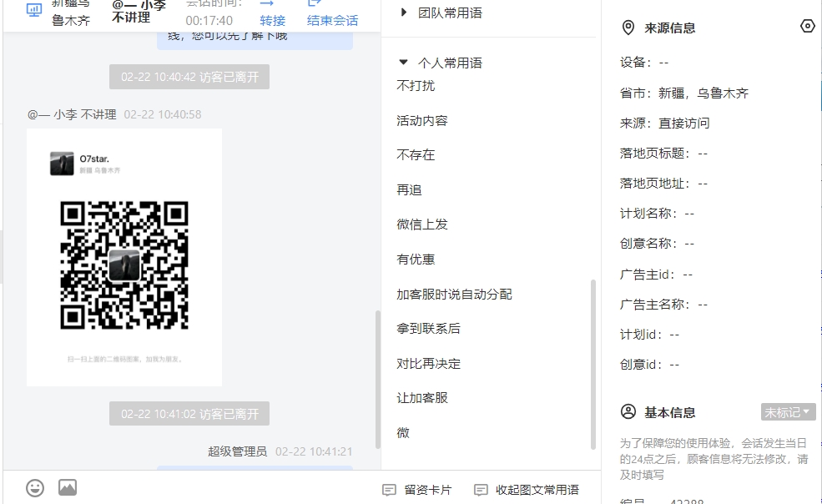Select the 不存在 quick phrase
Image resolution: width=822 pixels, height=504 pixels.
[x=416, y=154]
